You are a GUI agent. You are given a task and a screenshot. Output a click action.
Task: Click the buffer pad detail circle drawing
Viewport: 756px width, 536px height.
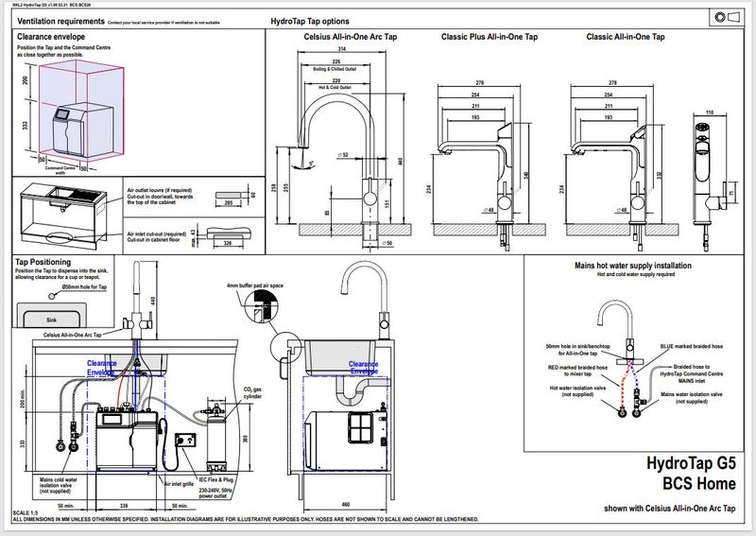point(262,306)
